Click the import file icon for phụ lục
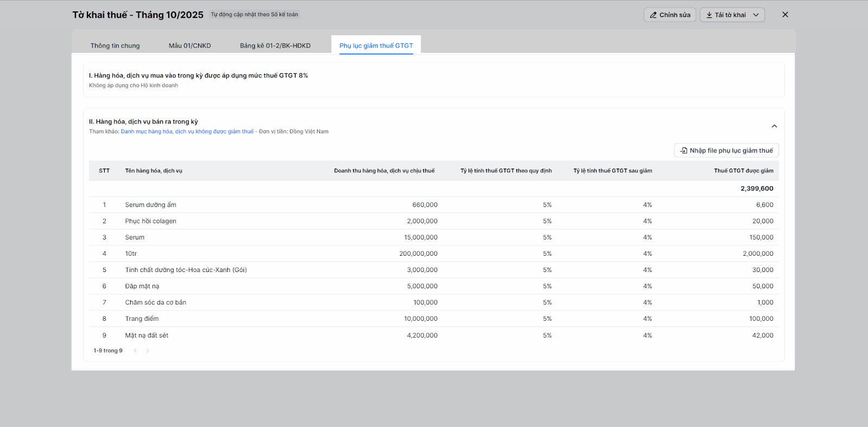The width and height of the screenshot is (868, 427). 684,151
